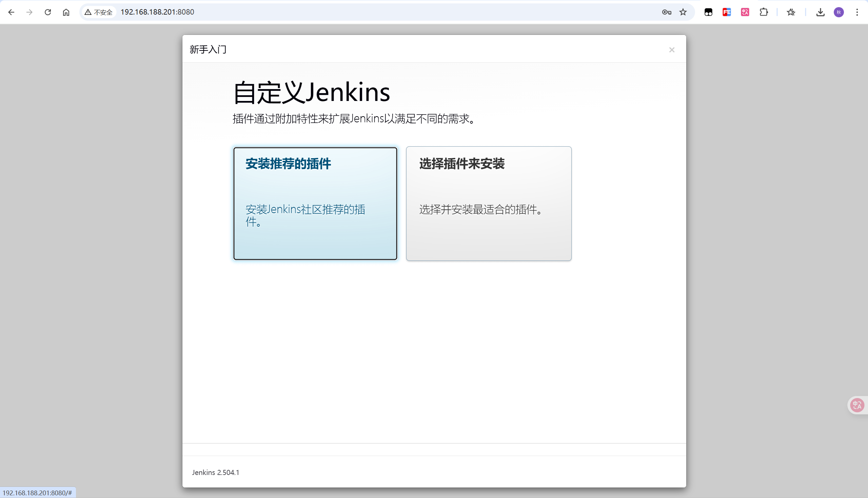Open the red FE extension icon
Screen dimensions: 868x498
(727, 12)
